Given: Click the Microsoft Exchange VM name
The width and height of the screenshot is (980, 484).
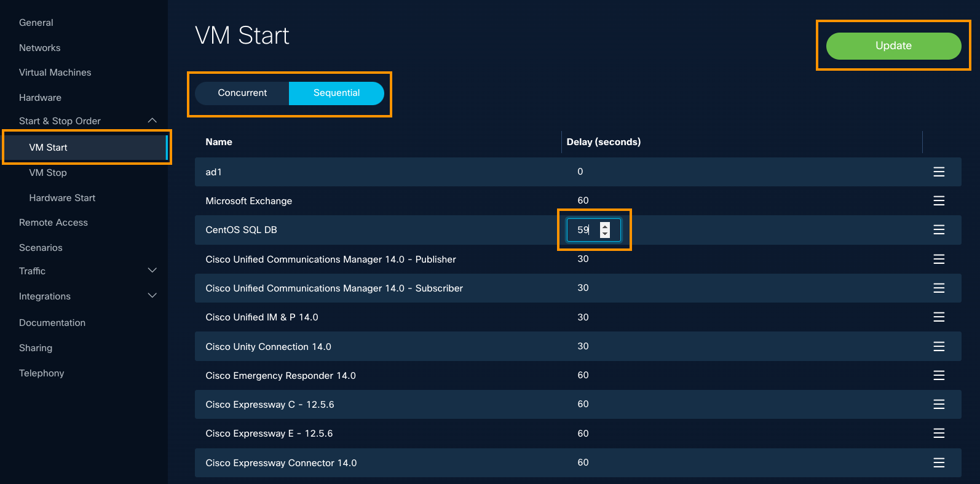Looking at the screenshot, I should (249, 201).
